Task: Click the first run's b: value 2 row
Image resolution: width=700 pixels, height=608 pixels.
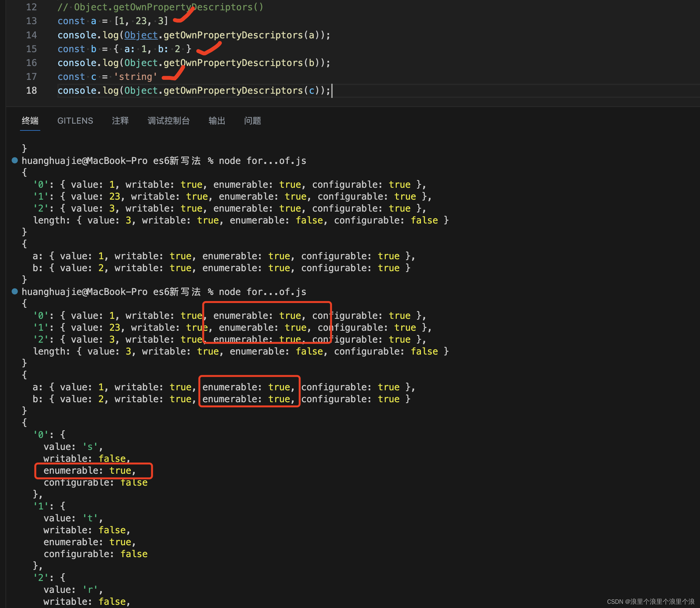Action: click(222, 268)
